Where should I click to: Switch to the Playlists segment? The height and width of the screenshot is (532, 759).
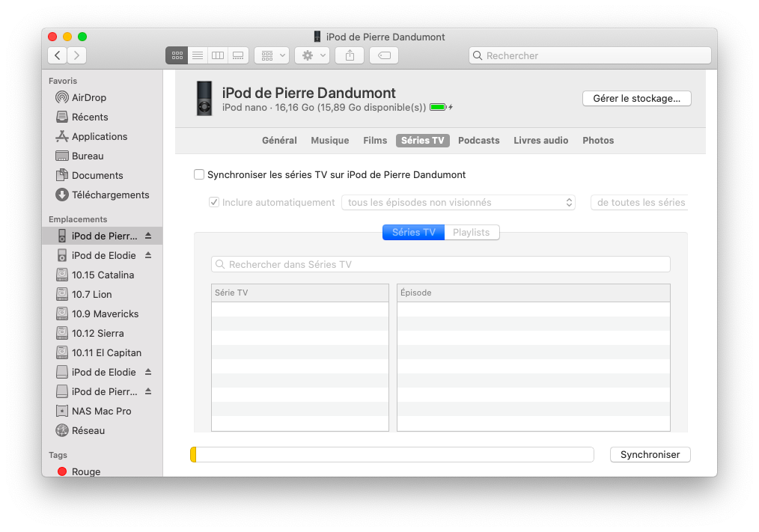point(472,233)
